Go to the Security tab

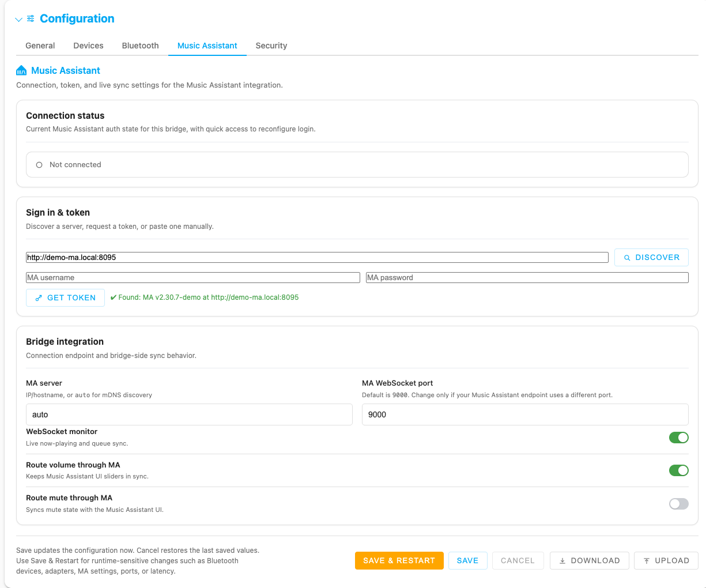271,46
